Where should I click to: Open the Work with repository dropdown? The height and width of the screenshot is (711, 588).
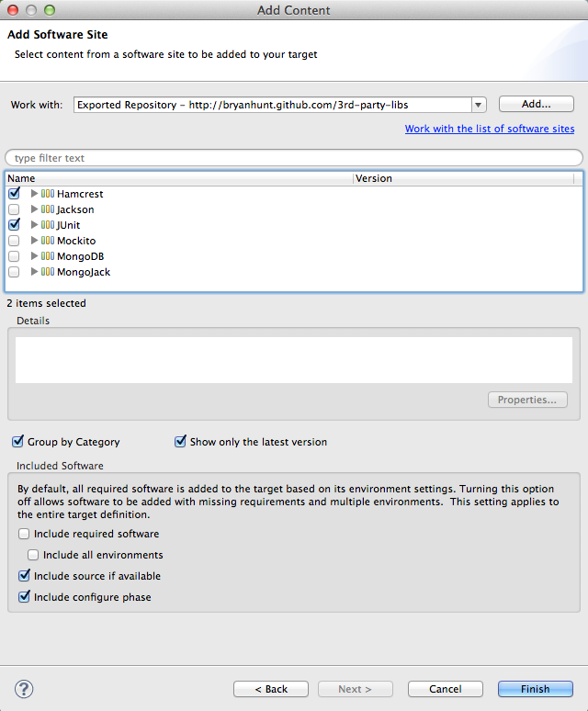click(x=479, y=105)
